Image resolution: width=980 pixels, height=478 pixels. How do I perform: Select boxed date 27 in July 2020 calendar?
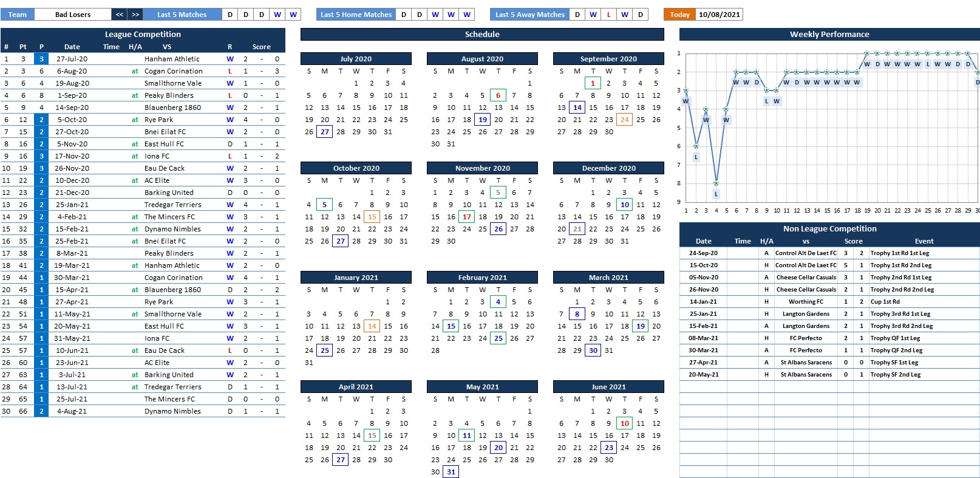[x=325, y=132]
